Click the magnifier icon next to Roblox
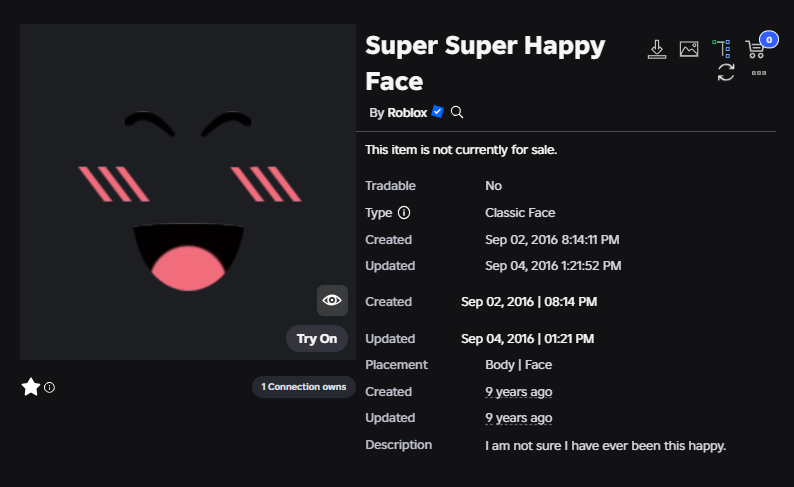The image size is (794, 487). pos(457,112)
